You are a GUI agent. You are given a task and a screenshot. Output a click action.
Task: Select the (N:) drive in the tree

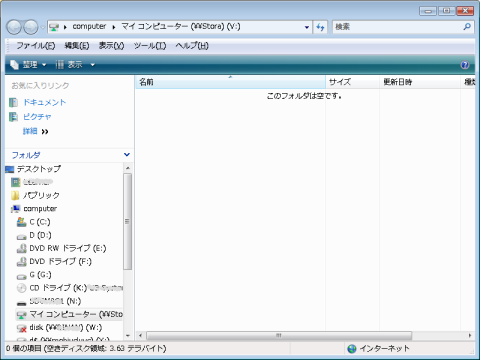(55, 301)
